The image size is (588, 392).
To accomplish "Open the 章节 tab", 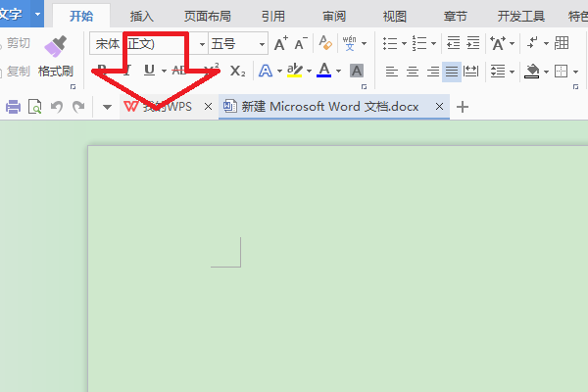I will (x=456, y=16).
